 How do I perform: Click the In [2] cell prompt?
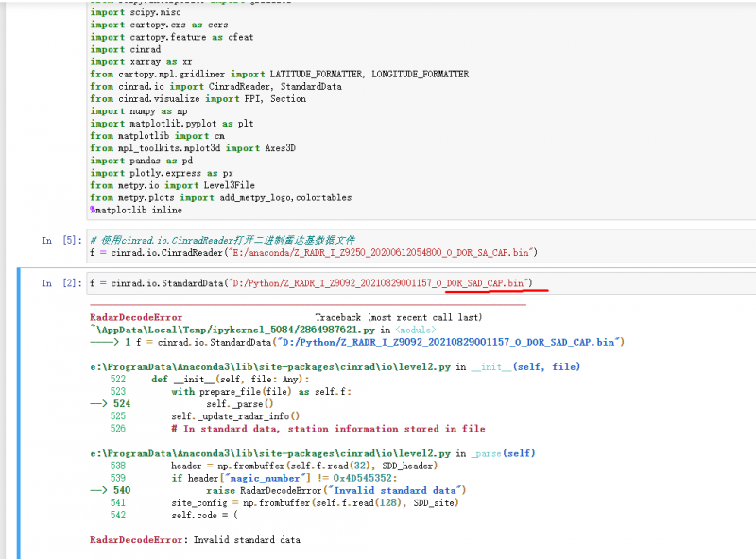click(x=60, y=283)
